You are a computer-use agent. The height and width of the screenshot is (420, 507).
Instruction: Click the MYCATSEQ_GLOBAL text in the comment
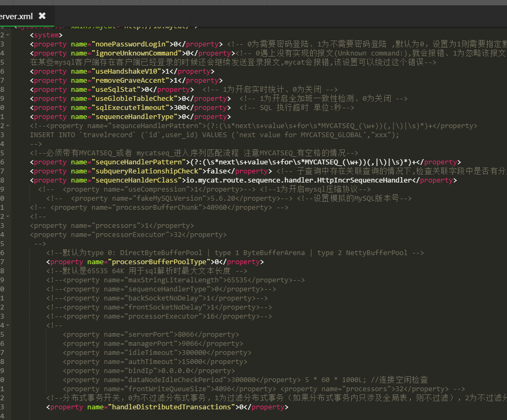(331, 135)
